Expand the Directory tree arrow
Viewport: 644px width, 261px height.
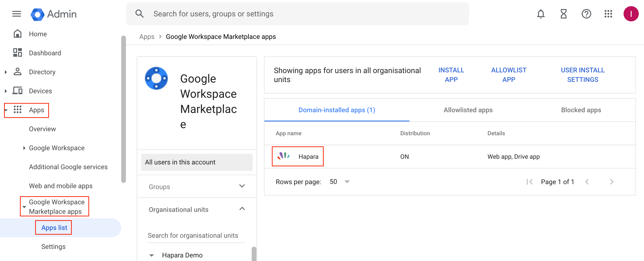(x=6, y=72)
